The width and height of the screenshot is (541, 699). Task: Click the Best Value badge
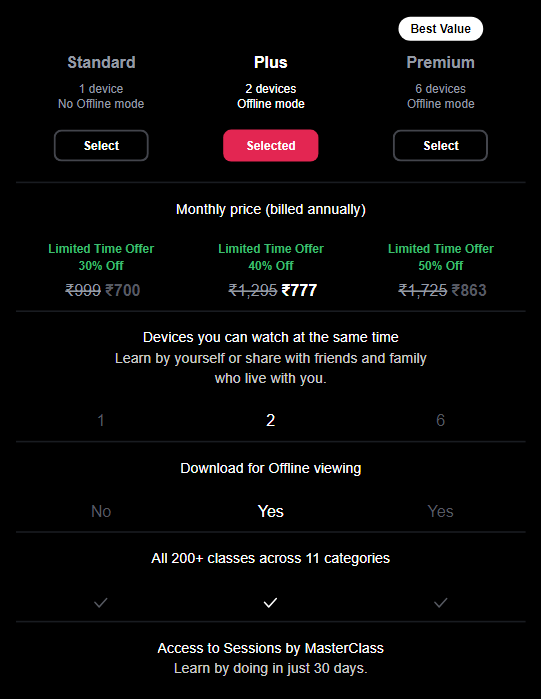[441, 29]
